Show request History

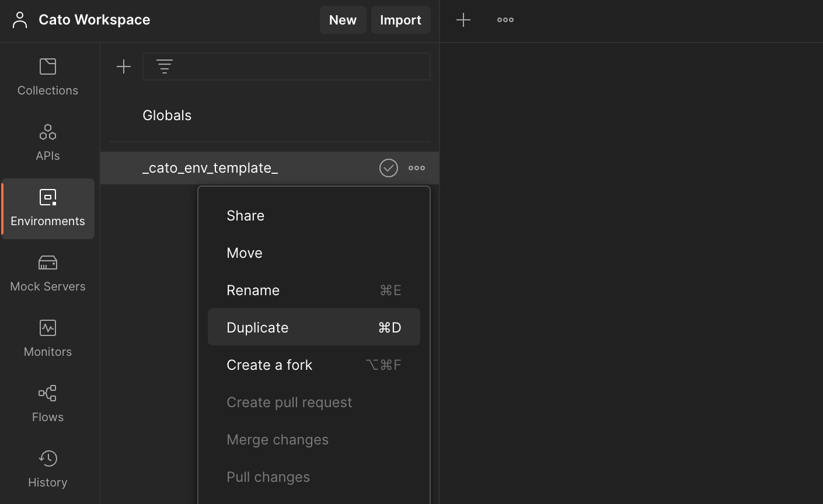click(x=47, y=468)
